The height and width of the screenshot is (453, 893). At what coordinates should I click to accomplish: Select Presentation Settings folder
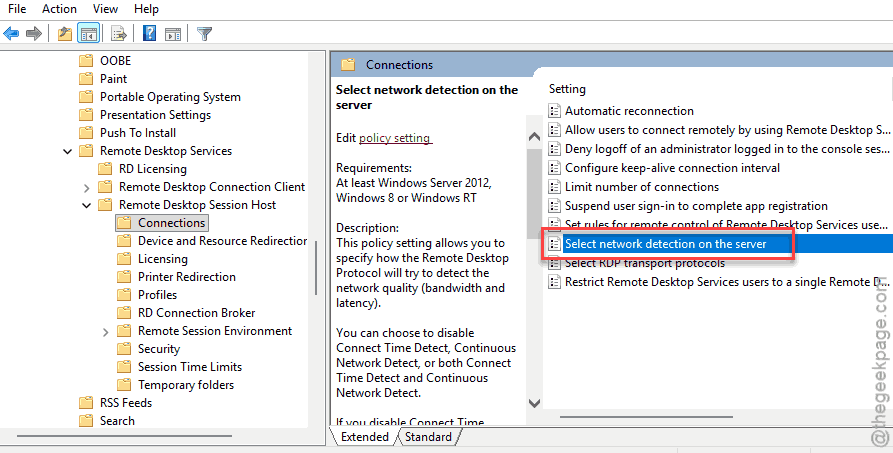coord(155,115)
